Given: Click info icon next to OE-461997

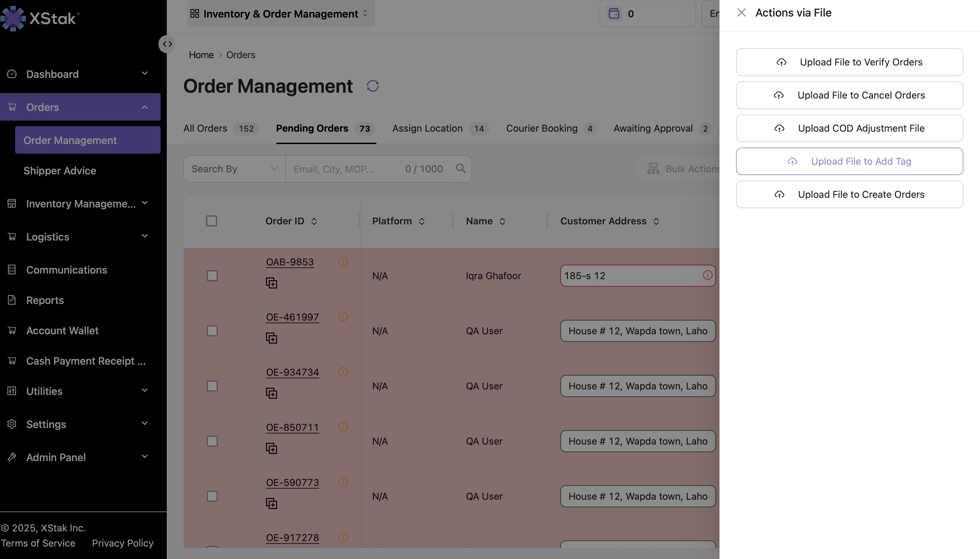Looking at the screenshot, I should 343,317.
